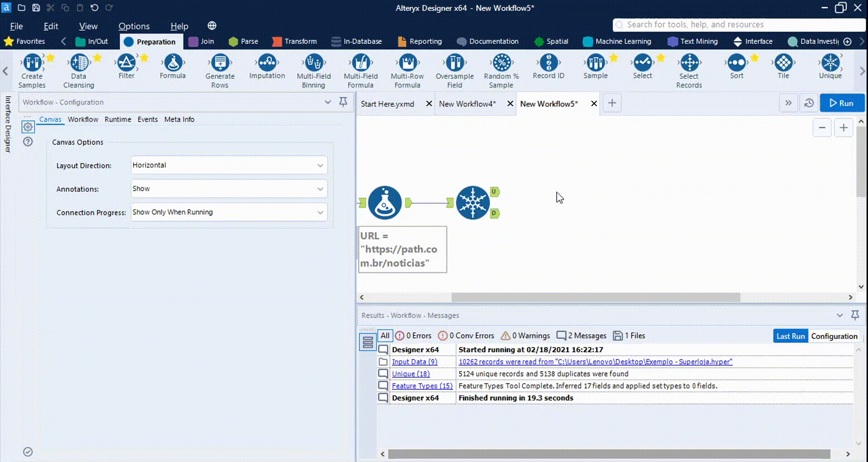Select the Oversample Field tool
868x462 pixels.
(x=454, y=71)
